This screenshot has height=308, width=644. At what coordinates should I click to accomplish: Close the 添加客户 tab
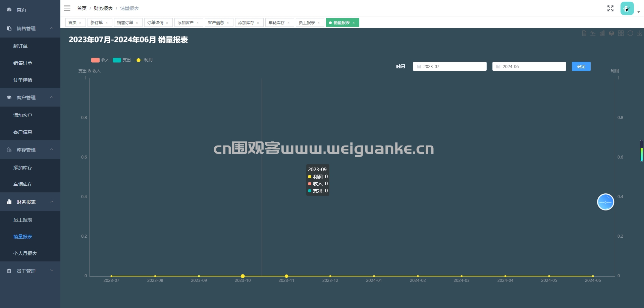(198, 23)
